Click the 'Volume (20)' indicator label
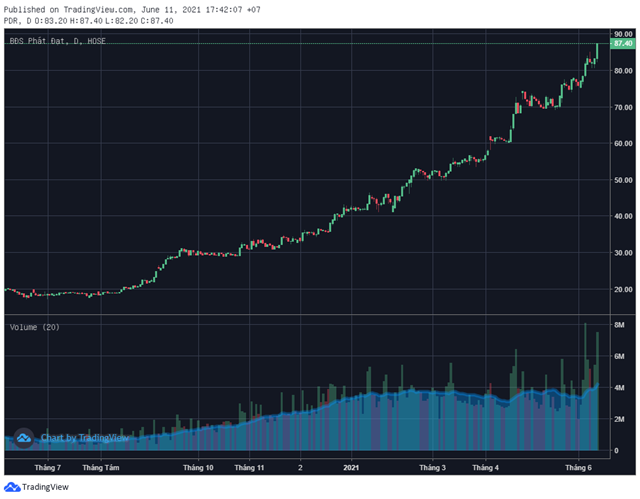Image resolution: width=640 pixels, height=499 pixels. (x=35, y=327)
